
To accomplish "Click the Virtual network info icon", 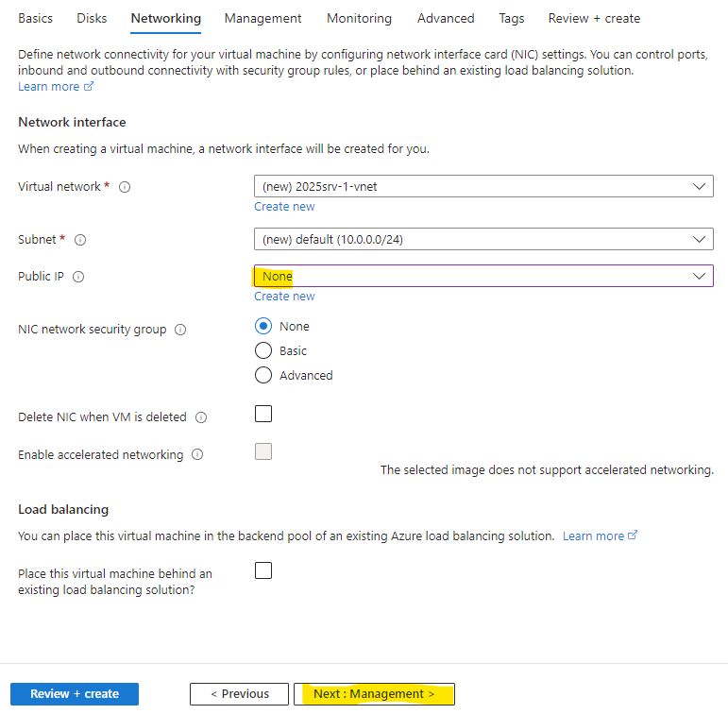I will pyautogui.click(x=125, y=187).
